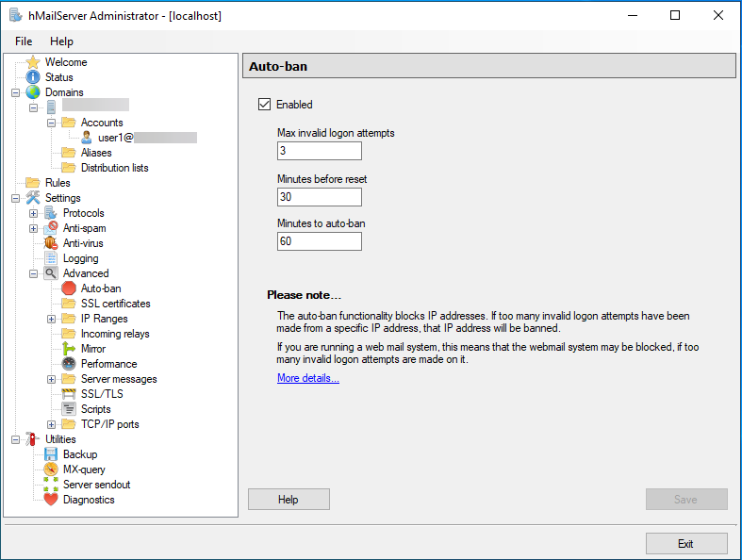Click the Minutes before reset field

point(320,197)
